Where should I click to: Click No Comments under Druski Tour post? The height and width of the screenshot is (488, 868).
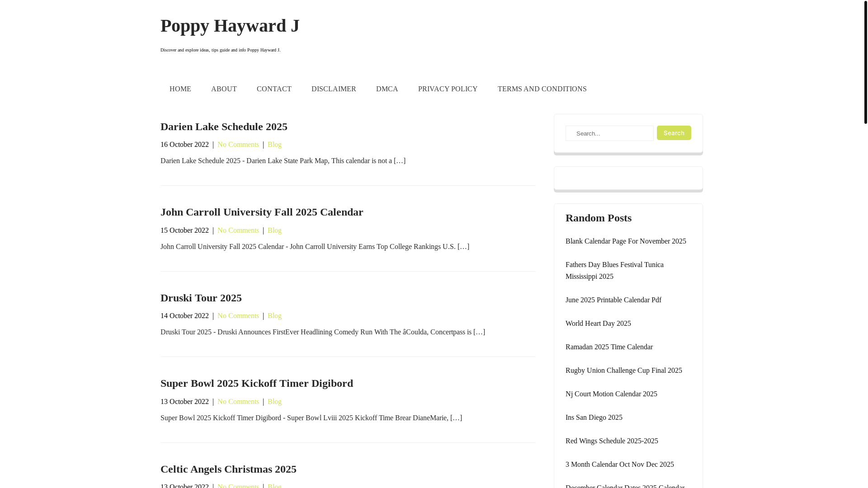(238, 316)
